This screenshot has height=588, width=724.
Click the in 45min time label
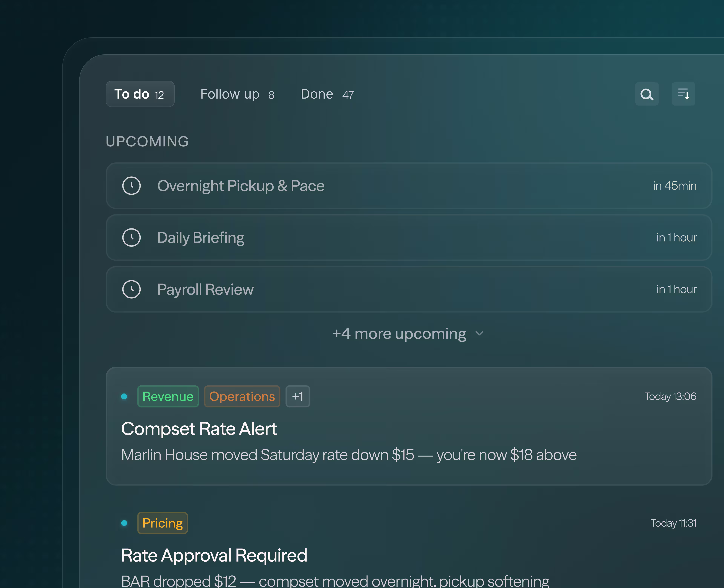(x=675, y=186)
